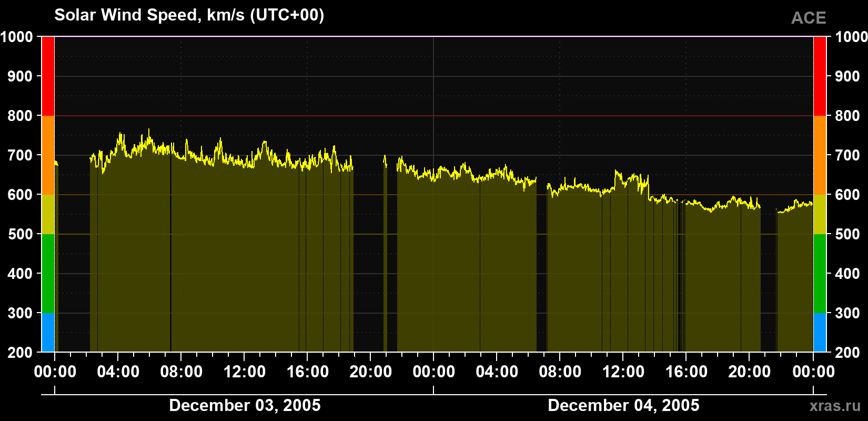Click the '200' label on the right axis

click(847, 353)
